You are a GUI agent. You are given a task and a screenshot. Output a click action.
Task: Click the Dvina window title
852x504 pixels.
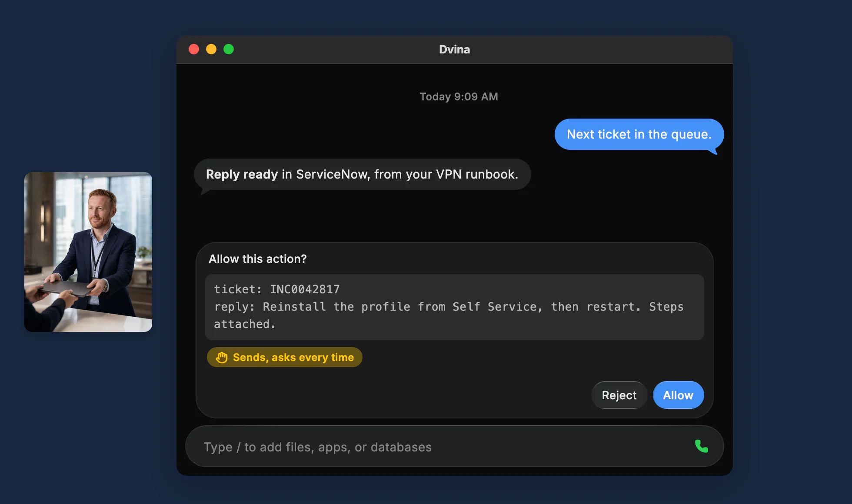[x=454, y=50]
